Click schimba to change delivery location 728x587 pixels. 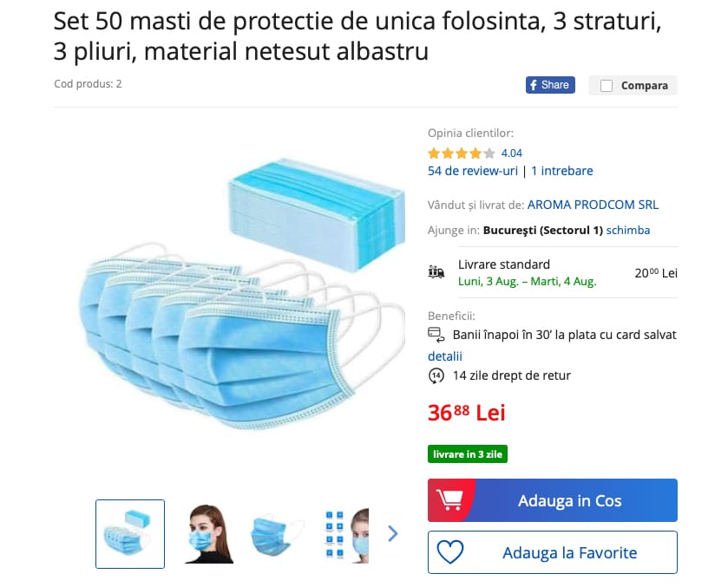click(x=628, y=231)
